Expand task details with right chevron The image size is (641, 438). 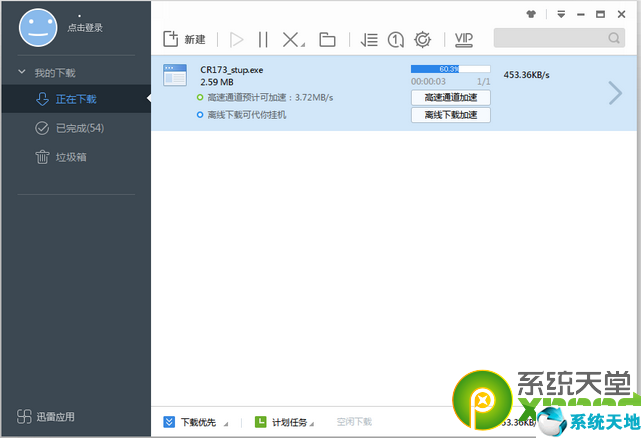(x=615, y=93)
